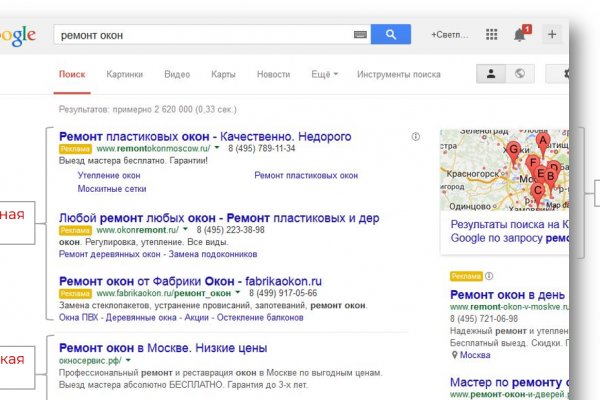This screenshot has height=400, width=600.
Task: Click the plus share button
Action: coord(552,34)
